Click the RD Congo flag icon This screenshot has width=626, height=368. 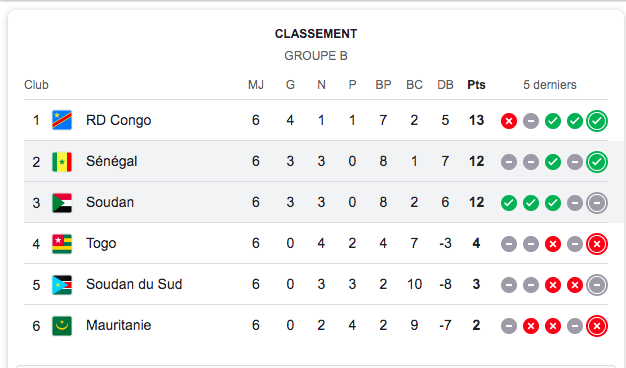(62, 120)
